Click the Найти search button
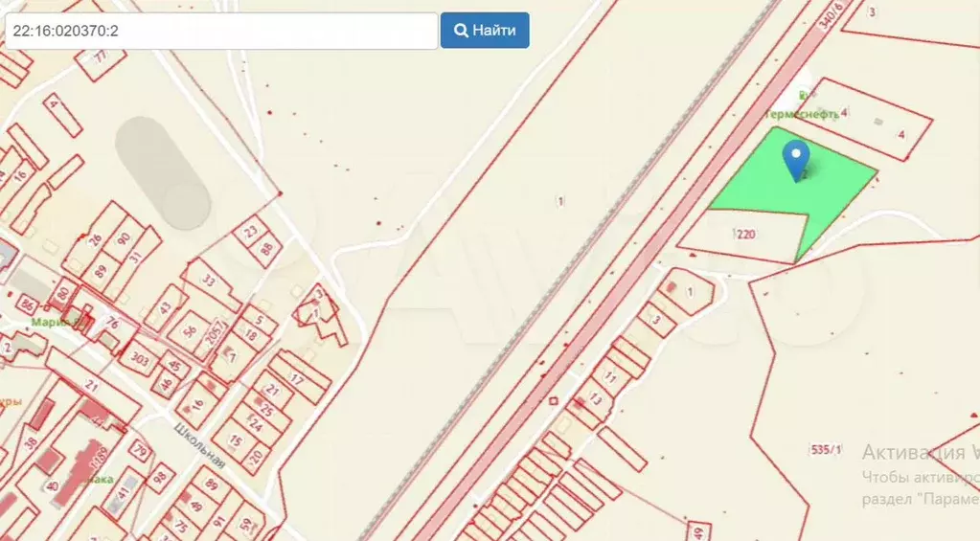Screen dimensions: 980x541 (485, 31)
